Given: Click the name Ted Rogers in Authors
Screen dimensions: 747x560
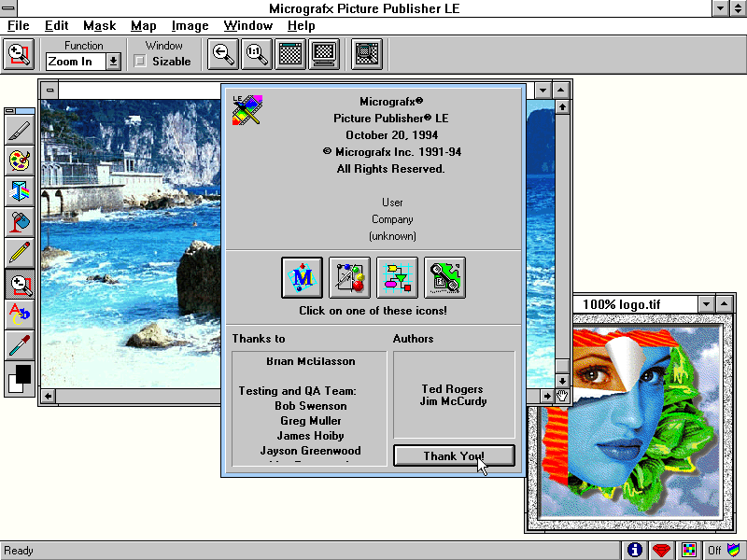Looking at the screenshot, I should [x=452, y=389].
